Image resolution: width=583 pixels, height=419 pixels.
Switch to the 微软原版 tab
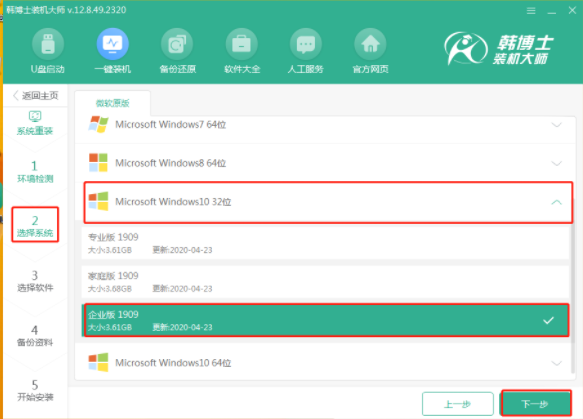(113, 103)
